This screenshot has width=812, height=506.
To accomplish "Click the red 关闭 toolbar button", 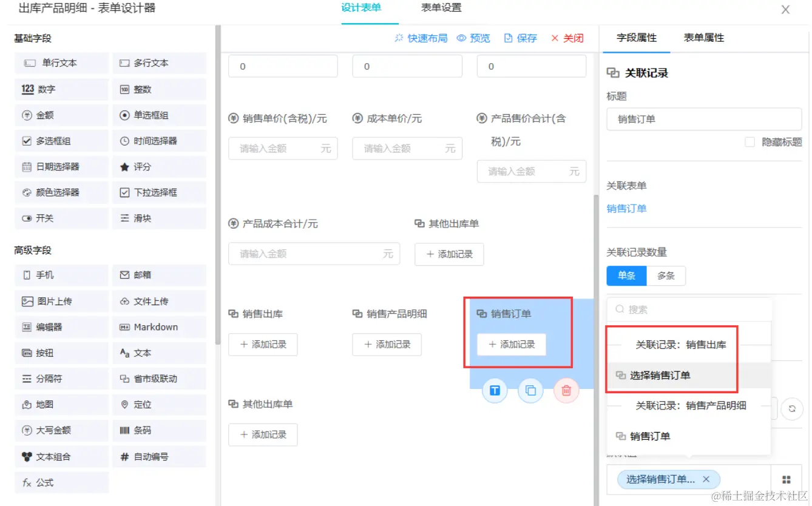I will click(x=567, y=38).
